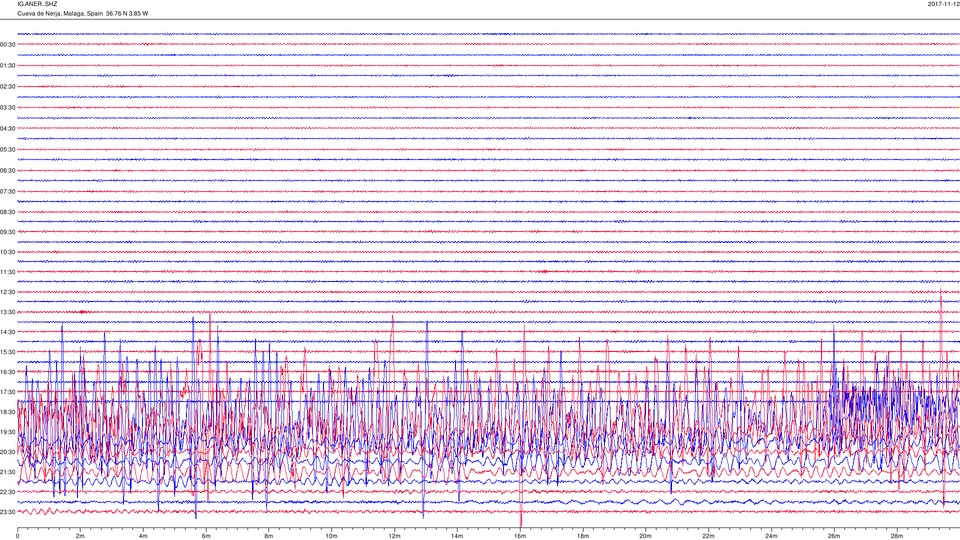This screenshot has width=960, height=540.
Task: Select the 01:30 time label
Action: [8, 66]
